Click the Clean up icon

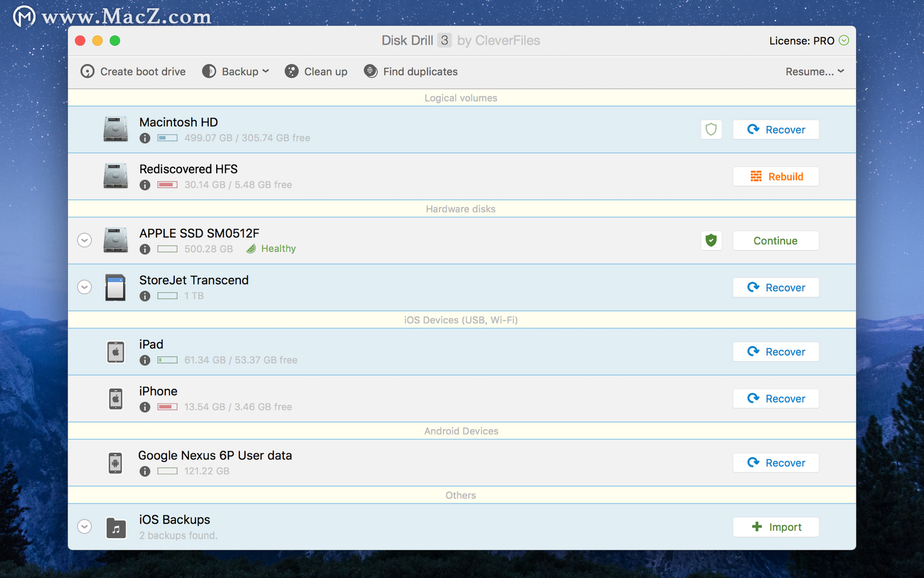(x=291, y=71)
